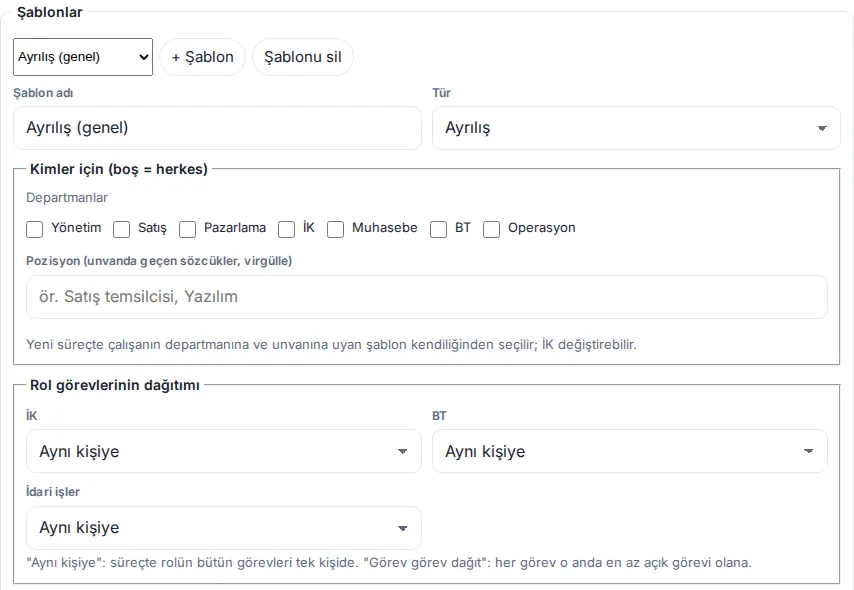Edit the Şablon adı text field
854x590 pixels.
(217, 128)
